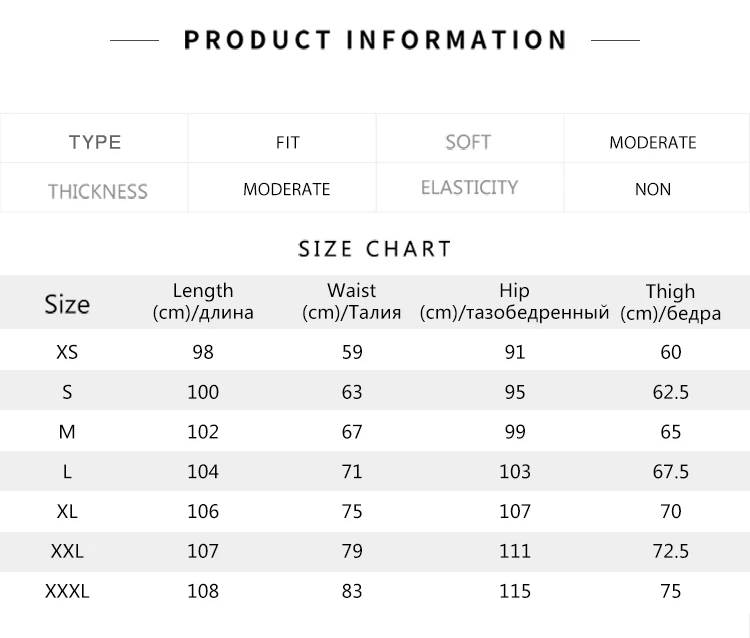
Task: Select the TYPE label cell
Action: [95, 142]
